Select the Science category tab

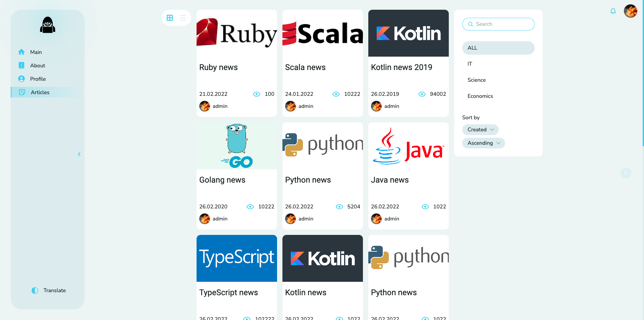coord(498,80)
